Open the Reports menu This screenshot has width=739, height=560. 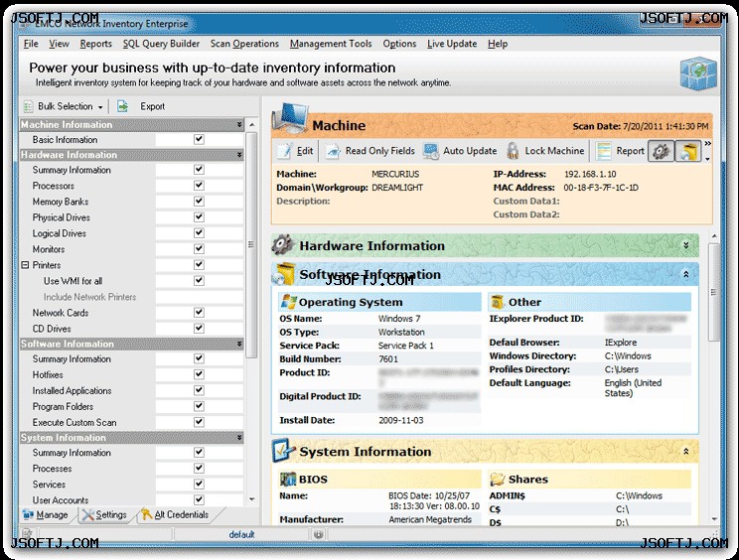(x=96, y=44)
